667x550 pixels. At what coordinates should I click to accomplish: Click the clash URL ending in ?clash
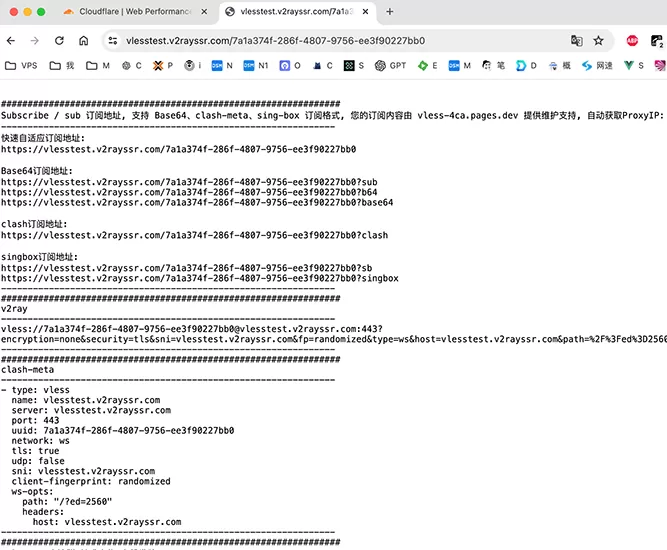point(194,235)
